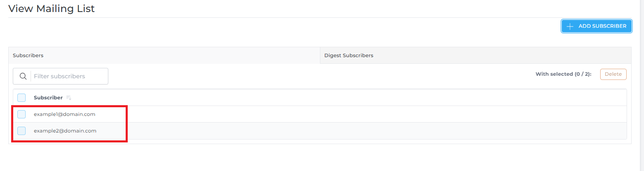644x171 pixels.
Task: Click the sort icon beside Subscriber header
Action: coord(69,98)
